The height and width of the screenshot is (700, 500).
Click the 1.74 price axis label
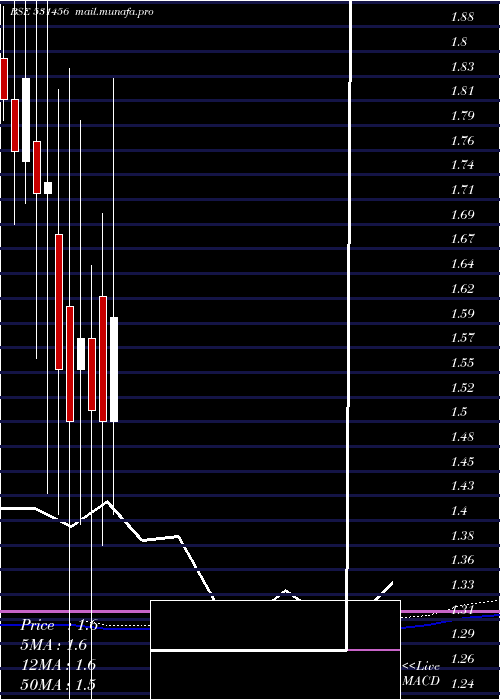click(x=462, y=165)
